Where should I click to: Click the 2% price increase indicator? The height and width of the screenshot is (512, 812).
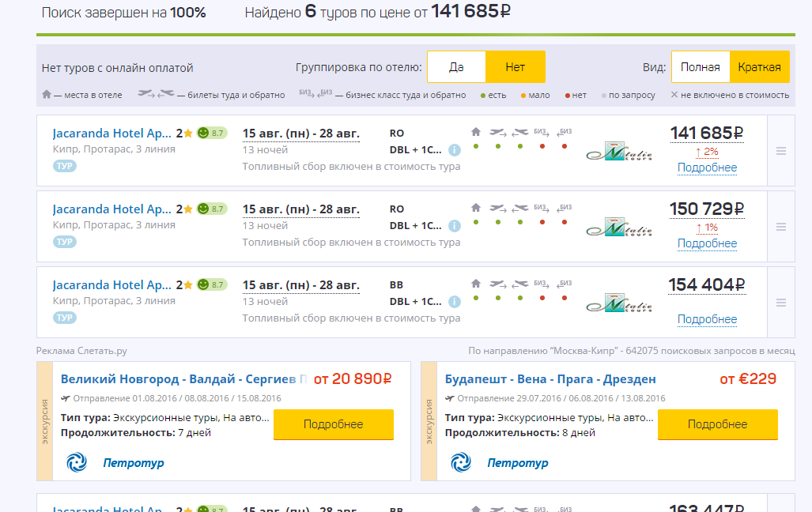click(x=707, y=152)
